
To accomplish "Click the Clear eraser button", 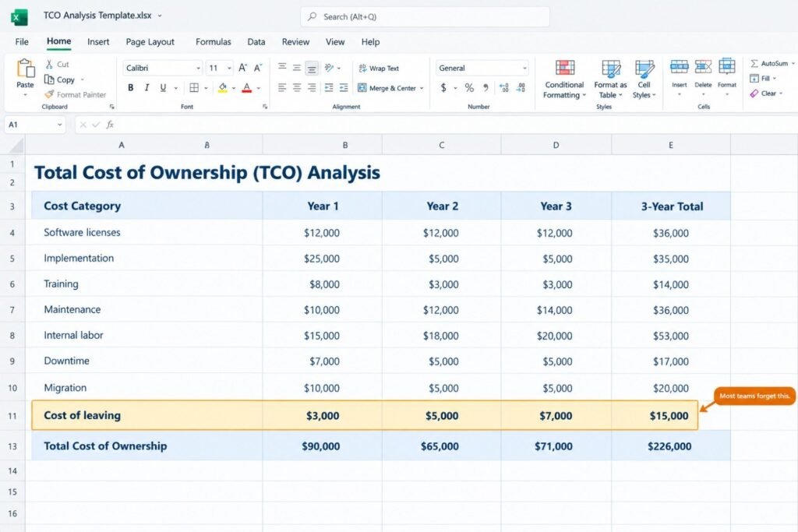I will [x=764, y=93].
